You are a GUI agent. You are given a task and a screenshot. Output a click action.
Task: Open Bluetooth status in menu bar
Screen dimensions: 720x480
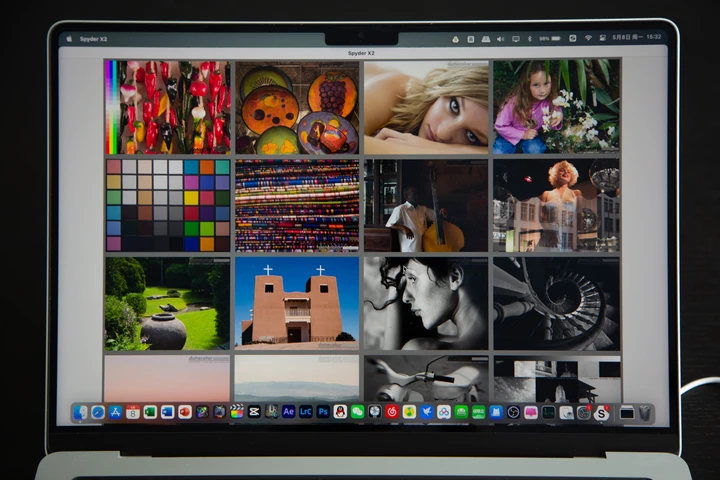[529, 39]
